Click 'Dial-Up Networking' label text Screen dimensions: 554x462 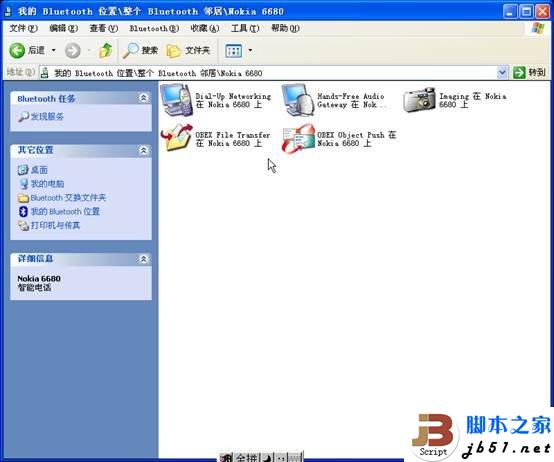point(233,96)
